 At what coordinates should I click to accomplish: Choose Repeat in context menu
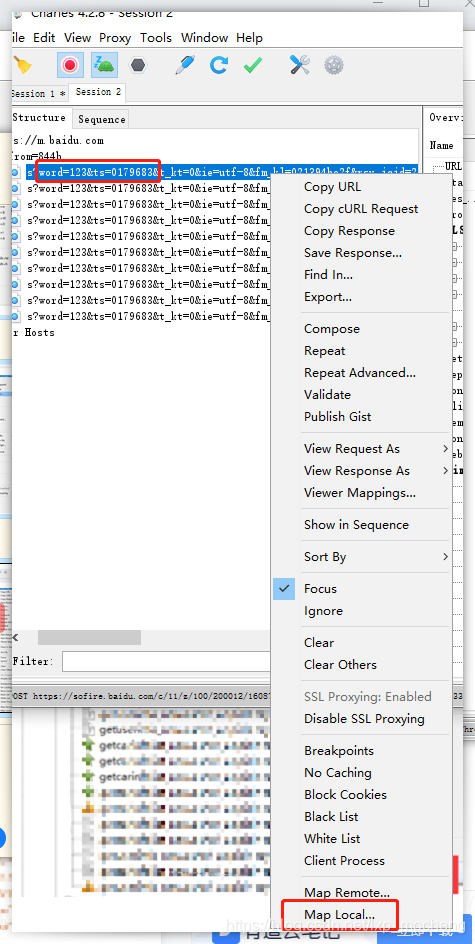(324, 351)
